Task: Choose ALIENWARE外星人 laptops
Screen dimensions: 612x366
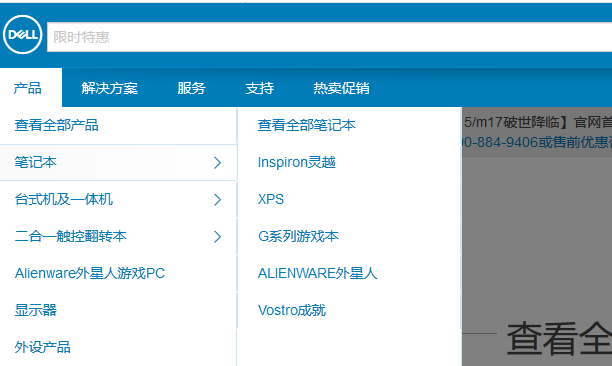Action: 318,273
